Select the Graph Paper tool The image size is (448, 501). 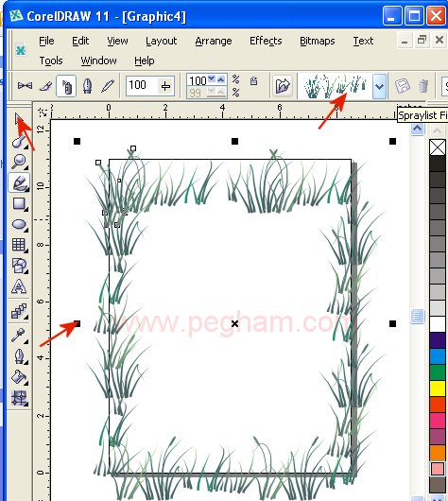pos(19,245)
